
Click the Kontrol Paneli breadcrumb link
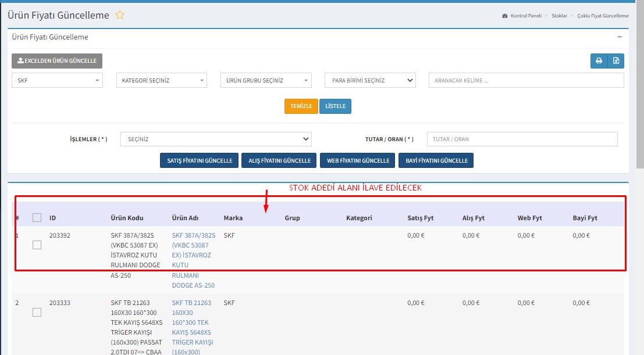coord(525,16)
